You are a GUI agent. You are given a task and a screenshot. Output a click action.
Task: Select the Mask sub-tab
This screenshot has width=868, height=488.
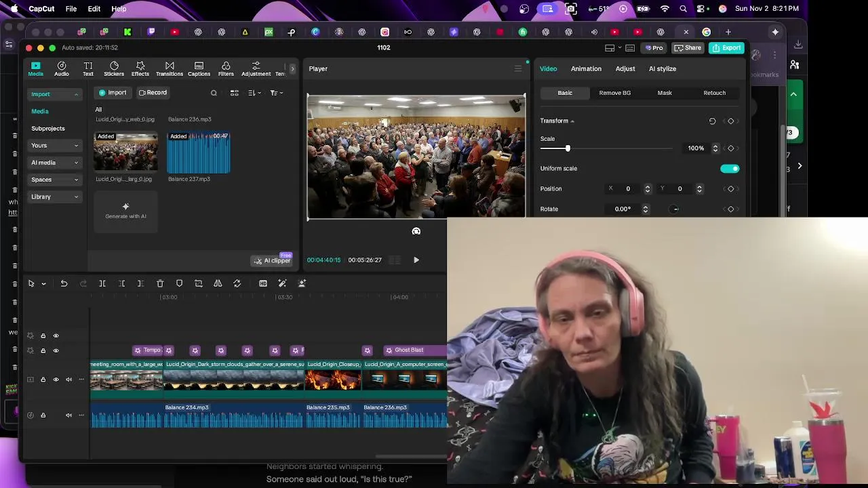point(665,93)
